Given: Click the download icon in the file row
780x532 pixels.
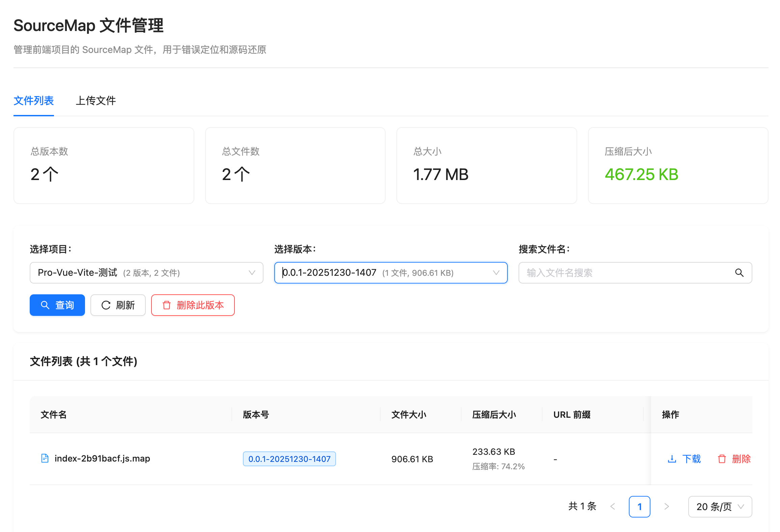Looking at the screenshot, I should click(672, 459).
